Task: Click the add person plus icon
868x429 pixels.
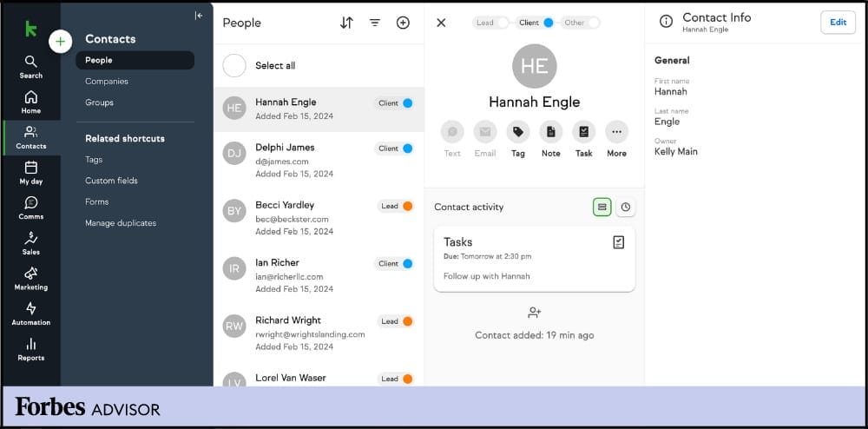Action: (x=403, y=23)
